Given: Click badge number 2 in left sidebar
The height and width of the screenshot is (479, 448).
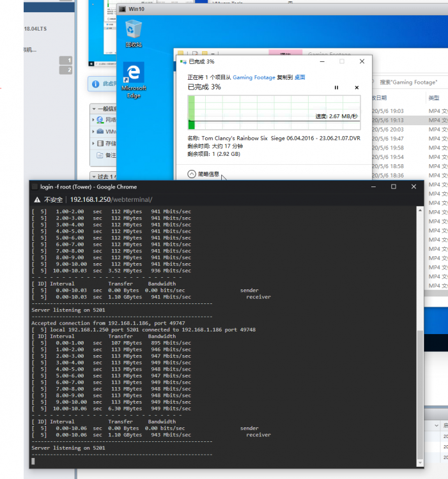Looking at the screenshot, I should [x=66, y=70].
